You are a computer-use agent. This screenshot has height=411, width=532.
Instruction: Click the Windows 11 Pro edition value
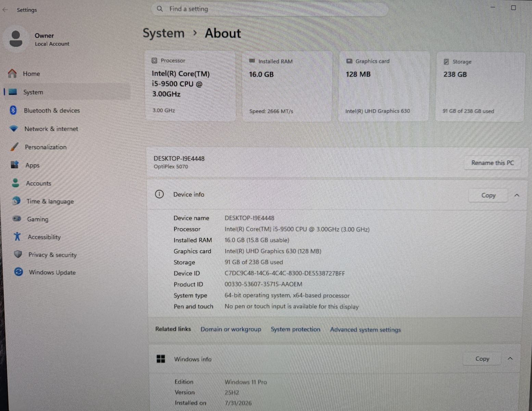click(246, 382)
